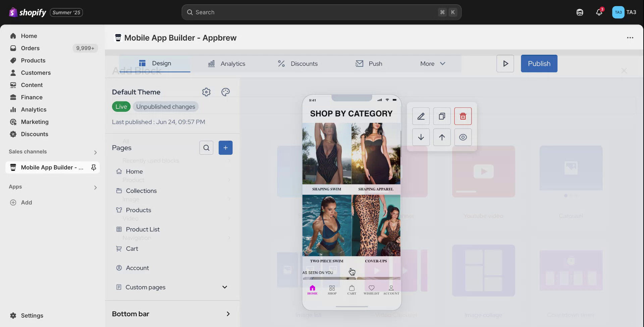The width and height of the screenshot is (644, 327).
Task: Move block down with down arrow
Action: pyautogui.click(x=421, y=137)
